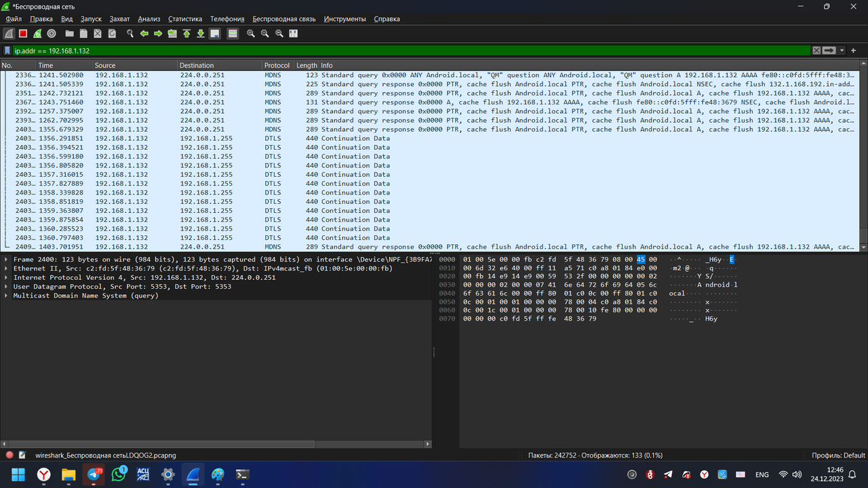Toggle packet colorization
This screenshot has height=488, width=868.
[233, 33]
